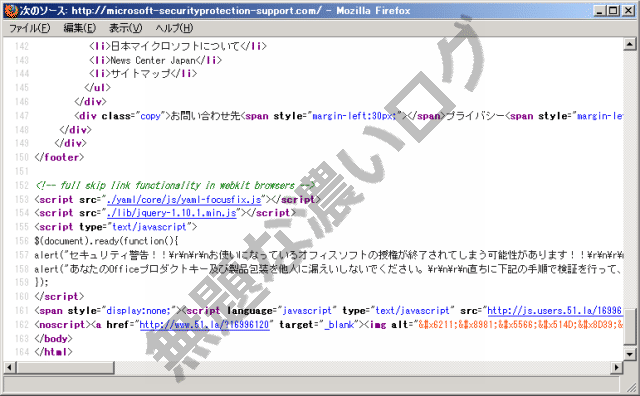Image resolution: width=640 pixels, height=396 pixels.
Task: Follow the yaml-focusfix.js script link
Action: point(184,200)
